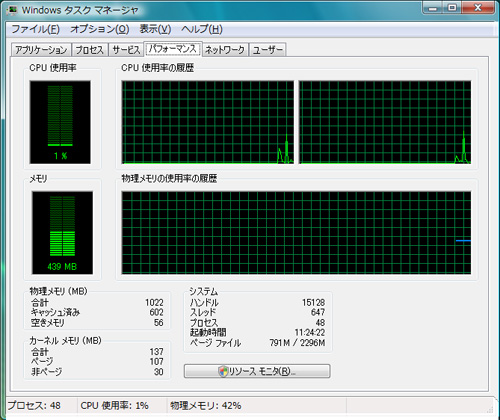
Task: Click the CPU 使用率の履歴 label
Action: [x=157, y=68]
